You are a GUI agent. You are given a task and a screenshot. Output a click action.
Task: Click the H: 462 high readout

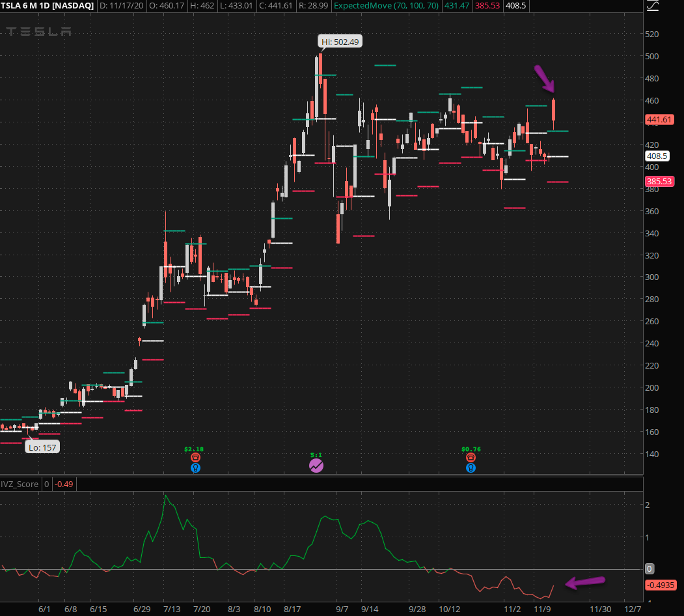[202, 6]
